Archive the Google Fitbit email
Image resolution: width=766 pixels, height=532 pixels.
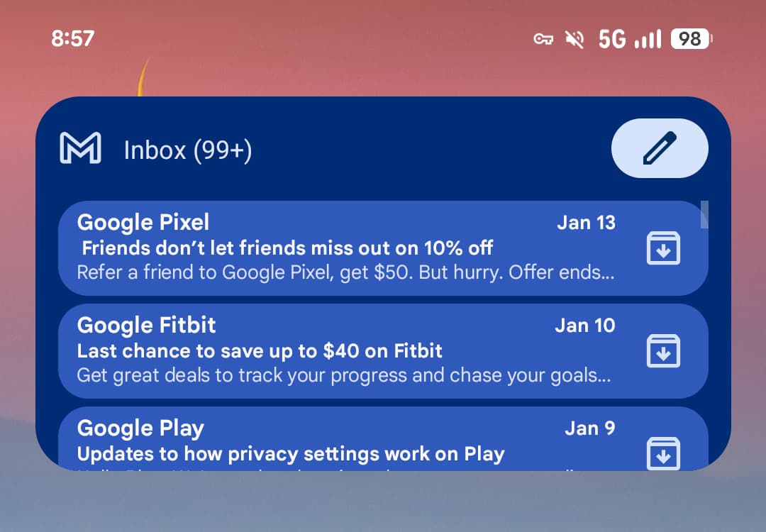tap(663, 351)
